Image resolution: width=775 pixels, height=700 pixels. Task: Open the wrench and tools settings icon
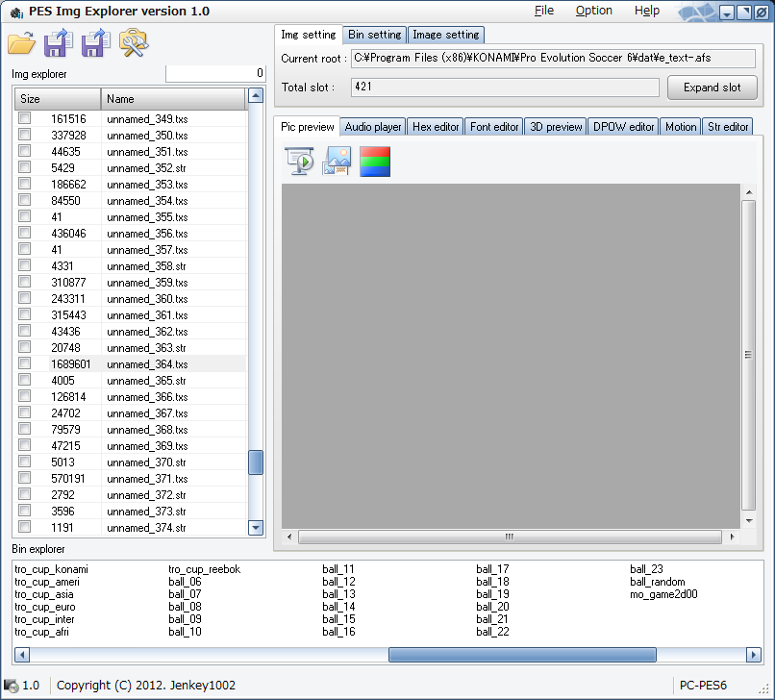coord(133,43)
